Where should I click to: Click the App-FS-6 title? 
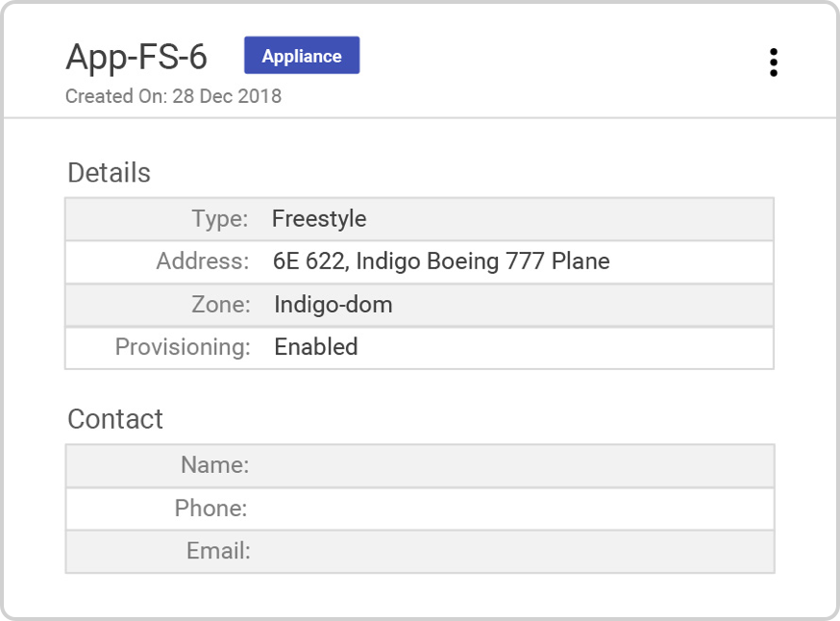[136, 58]
